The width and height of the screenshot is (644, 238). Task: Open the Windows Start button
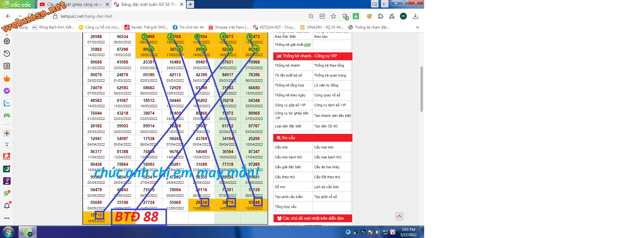8,232
